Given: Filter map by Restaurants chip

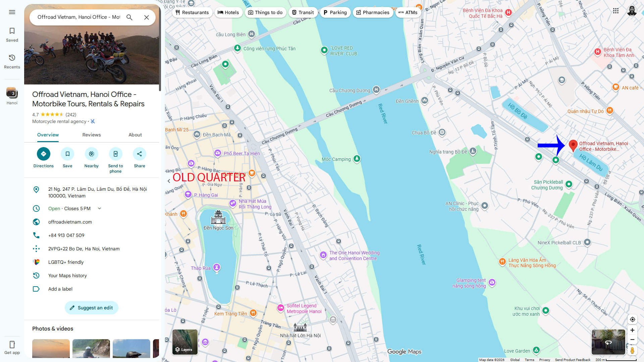Looking at the screenshot, I should pos(192,12).
